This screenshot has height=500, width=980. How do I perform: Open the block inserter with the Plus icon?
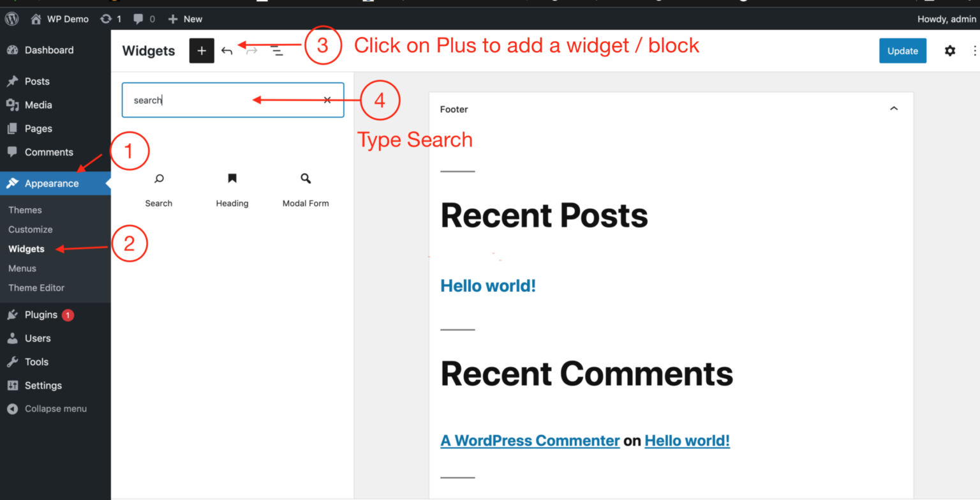(x=202, y=50)
